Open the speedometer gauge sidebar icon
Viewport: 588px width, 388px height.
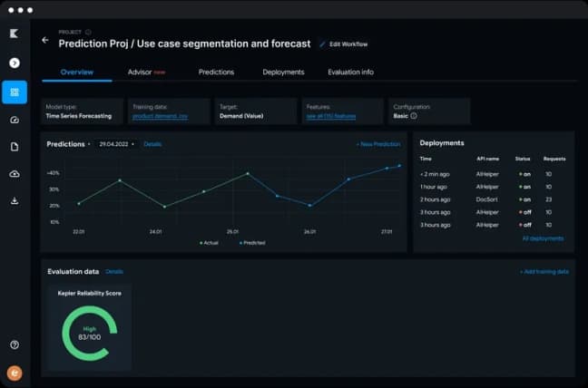click(15, 120)
